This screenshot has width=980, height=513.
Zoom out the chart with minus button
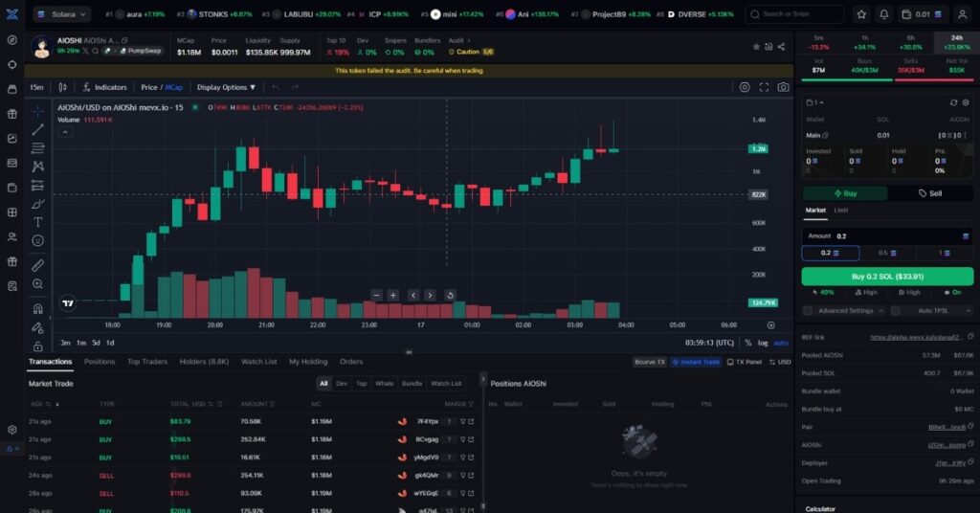coord(376,296)
